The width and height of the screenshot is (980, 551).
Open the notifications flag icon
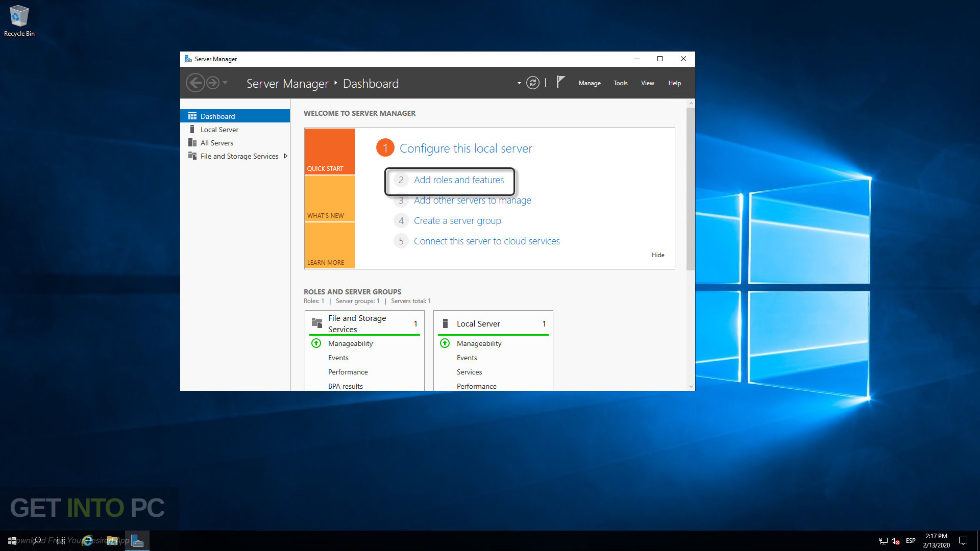560,82
